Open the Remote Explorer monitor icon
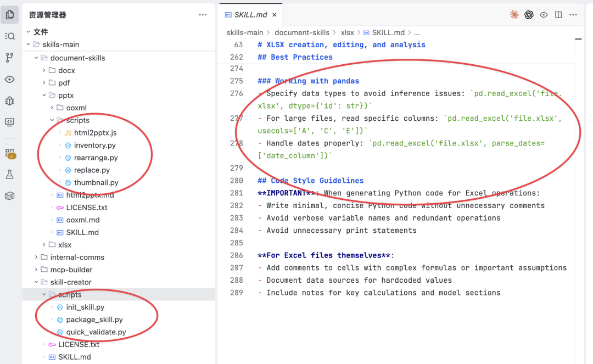This screenshot has height=364, width=593. coord(10,122)
